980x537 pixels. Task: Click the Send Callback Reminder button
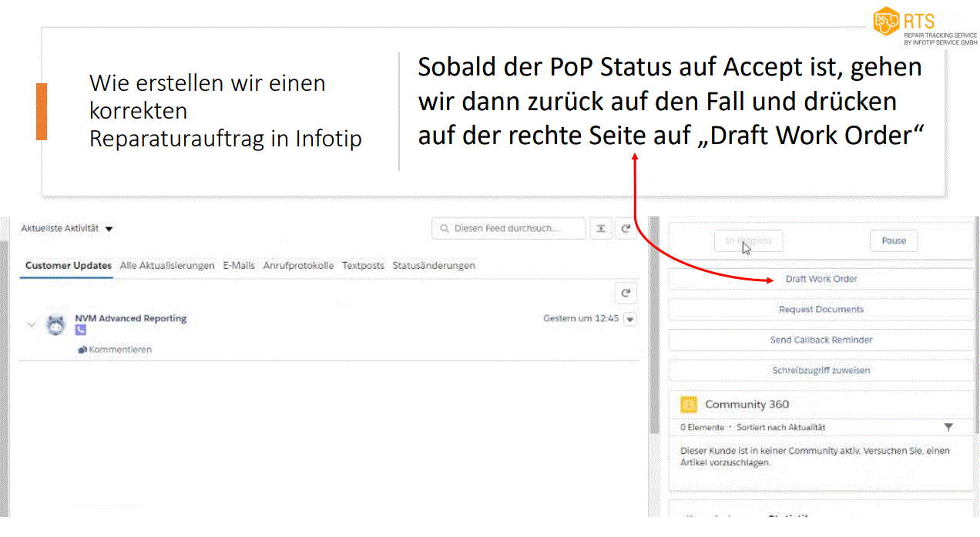(x=821, y=340)
